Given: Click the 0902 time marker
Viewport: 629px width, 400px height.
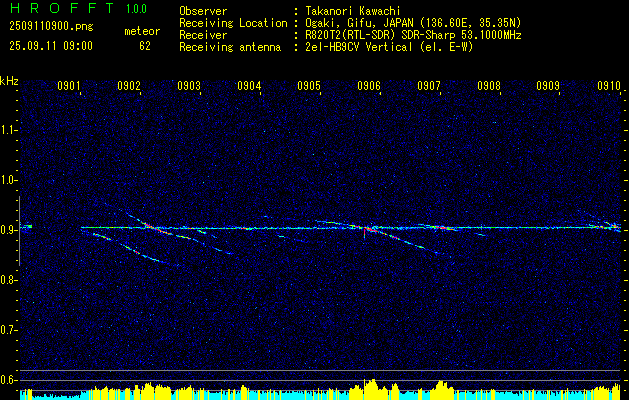Looking at the screenshot, I should coord(129,85).
